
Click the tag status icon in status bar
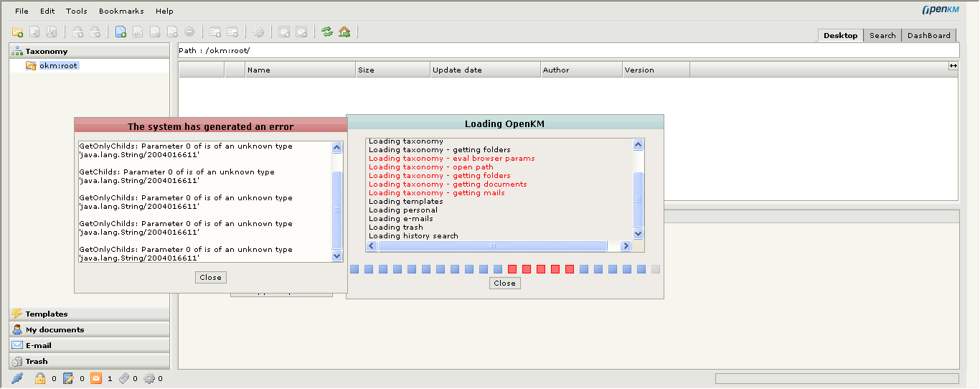123,378
